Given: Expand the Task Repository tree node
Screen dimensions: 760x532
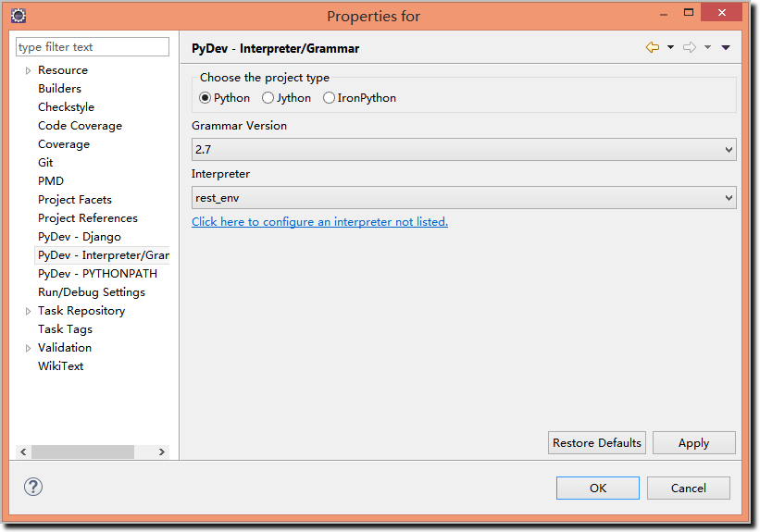Looking at the screenshot, I should coord(28,311).
